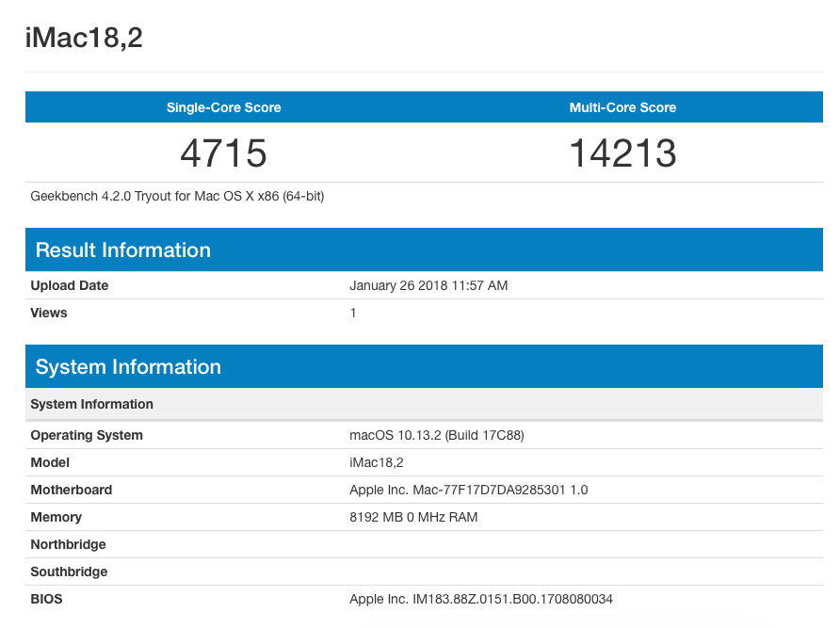Select the IM183.88Z BIOS version value
The height and width of the screenshot is (628, 840).
coord(481,599)
